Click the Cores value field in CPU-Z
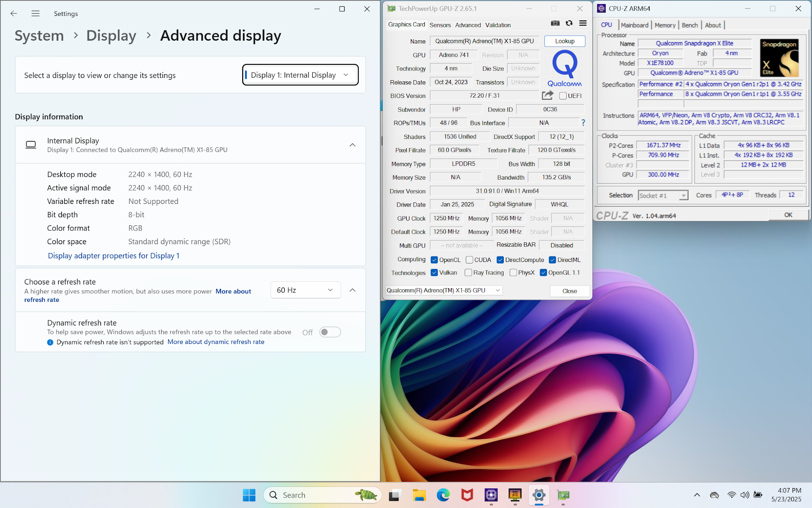 [732, 195]
